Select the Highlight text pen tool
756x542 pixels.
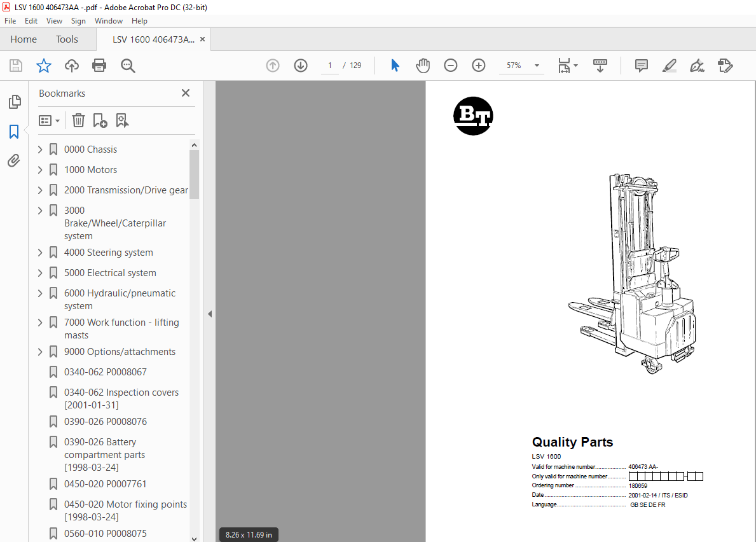(x=670, y=66)
